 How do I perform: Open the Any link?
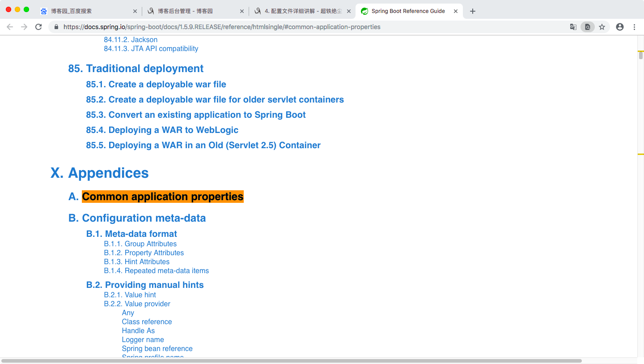(x=128, y=313)
